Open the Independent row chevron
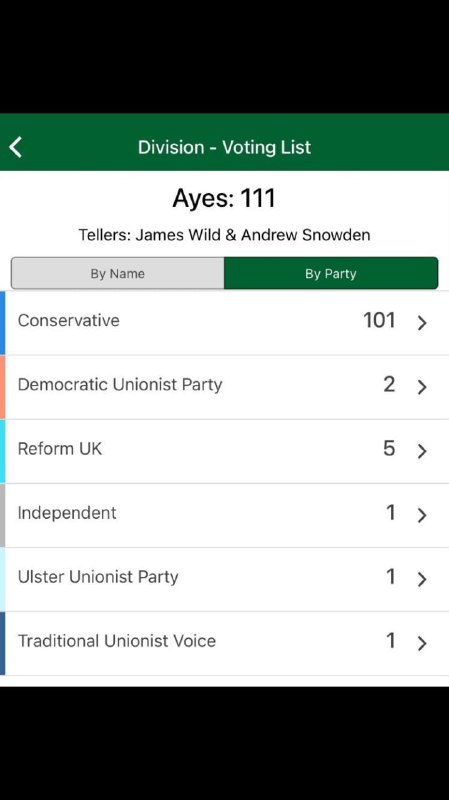Image resolution: width=449 pixels, height=800 pixels. click(x=422, y=515)
